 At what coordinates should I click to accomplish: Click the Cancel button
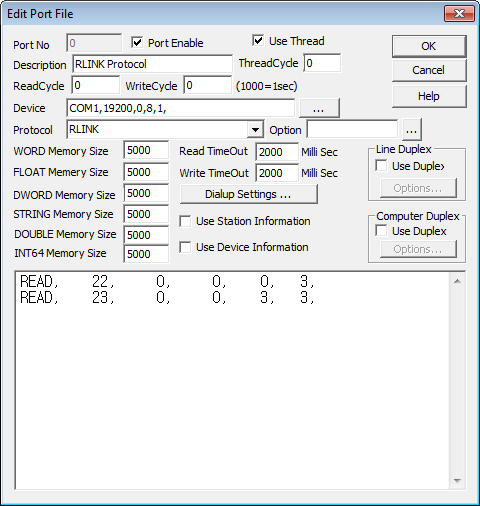point(429,70)
